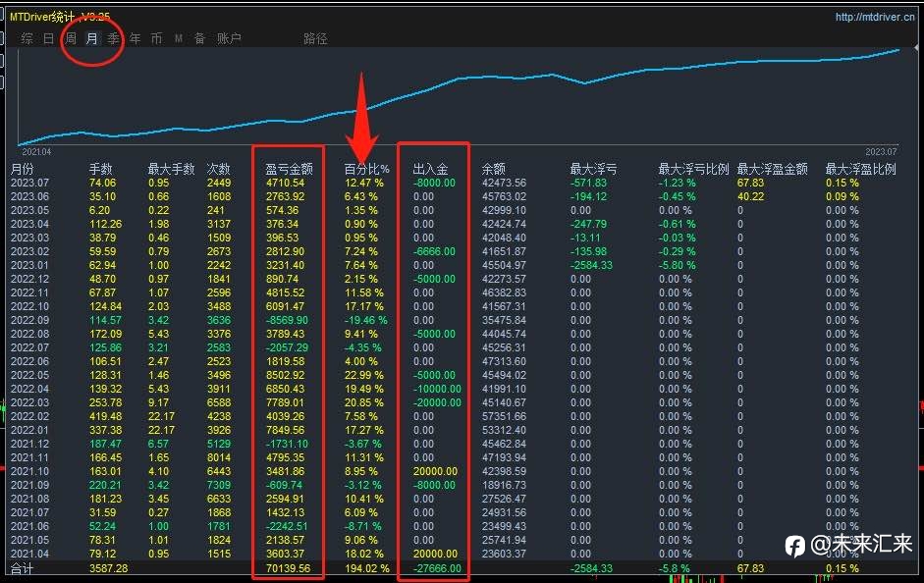Image resolution: width=924 pixels, height=583 pixels.
Task: Click the equity curve chart
Action: pyautogui.click(x=459, y=97)
